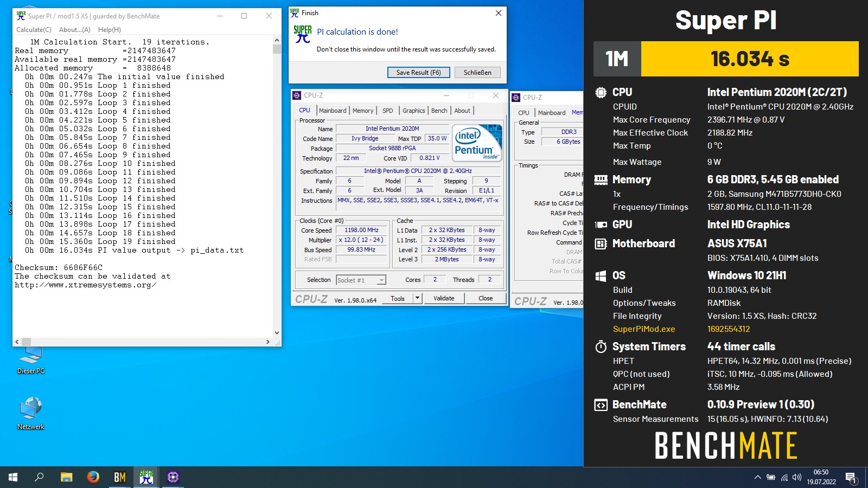
Task: Open the Calculate(C) menu
Action: click(x=34, y=30)
